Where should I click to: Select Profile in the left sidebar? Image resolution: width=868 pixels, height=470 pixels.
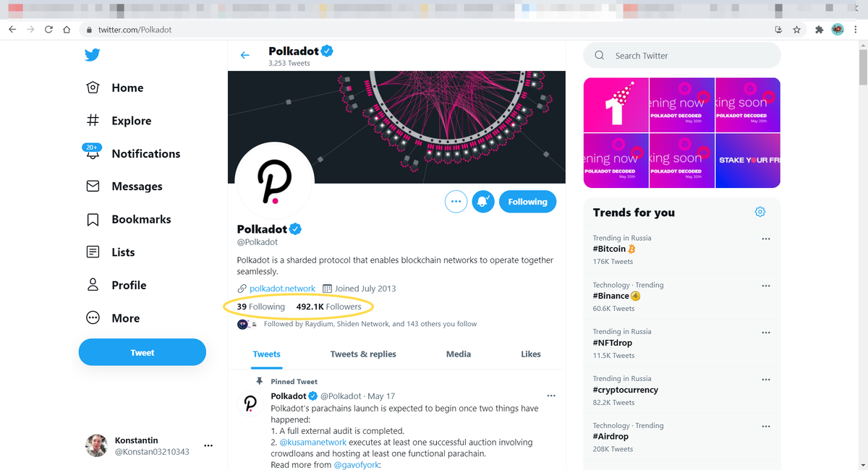93,285
